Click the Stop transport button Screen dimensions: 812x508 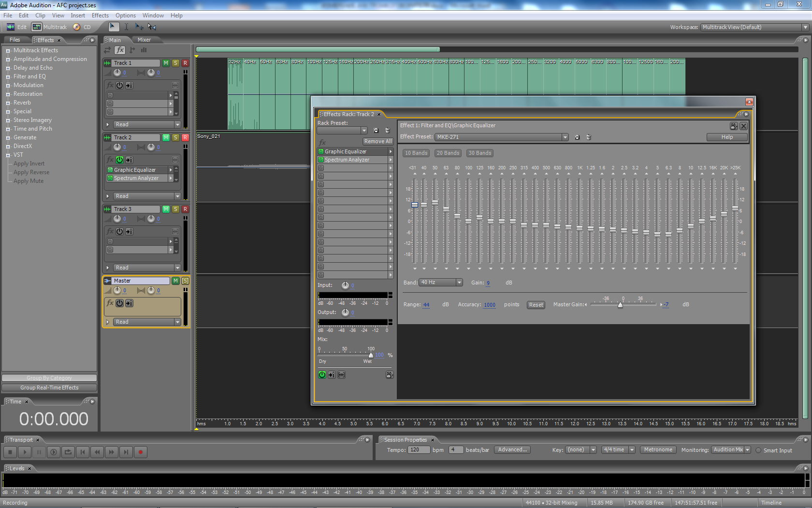click(10, 452)
